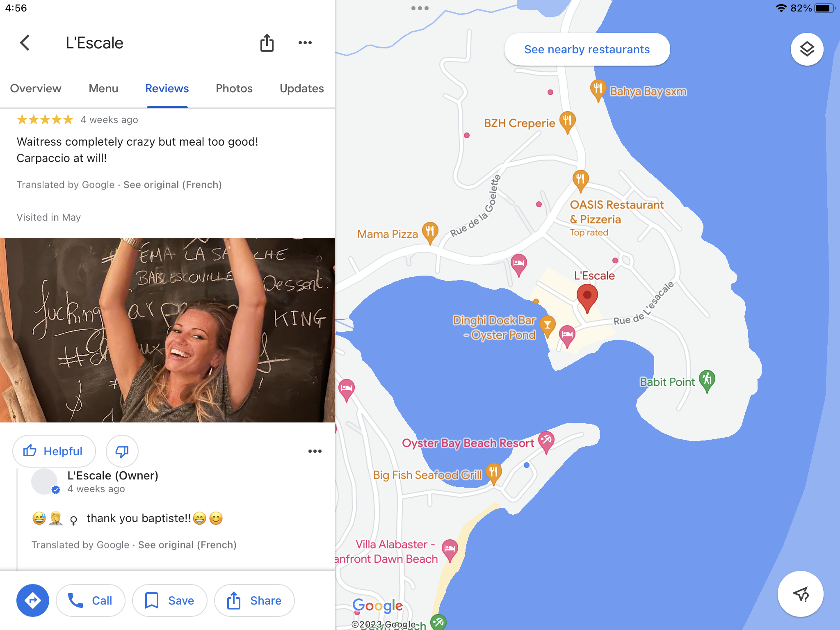Open the waitress chalkboard review photo

click(167, 330)
